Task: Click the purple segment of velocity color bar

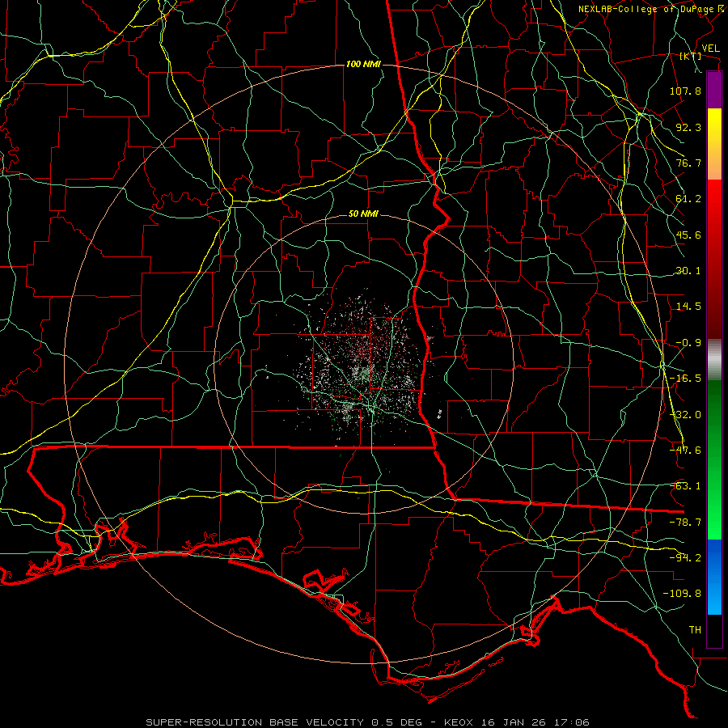Action: 714,90
